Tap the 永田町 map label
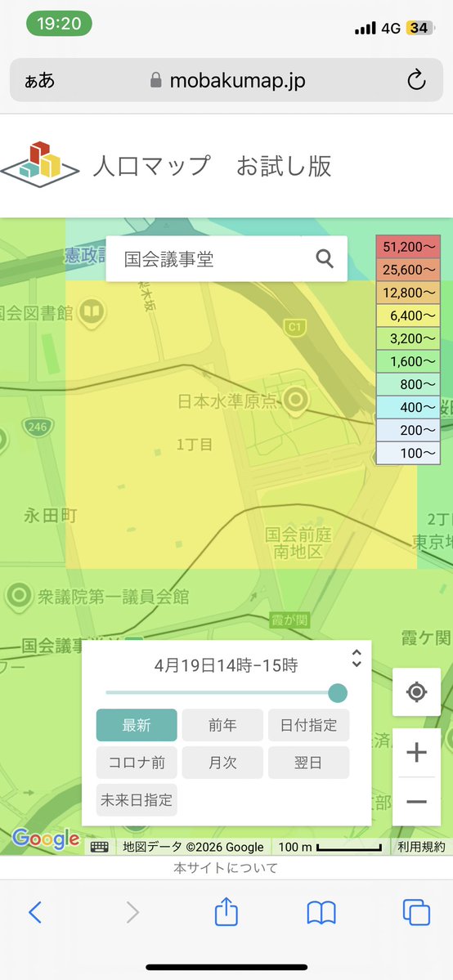453x980 pixels. coord(51,516)
